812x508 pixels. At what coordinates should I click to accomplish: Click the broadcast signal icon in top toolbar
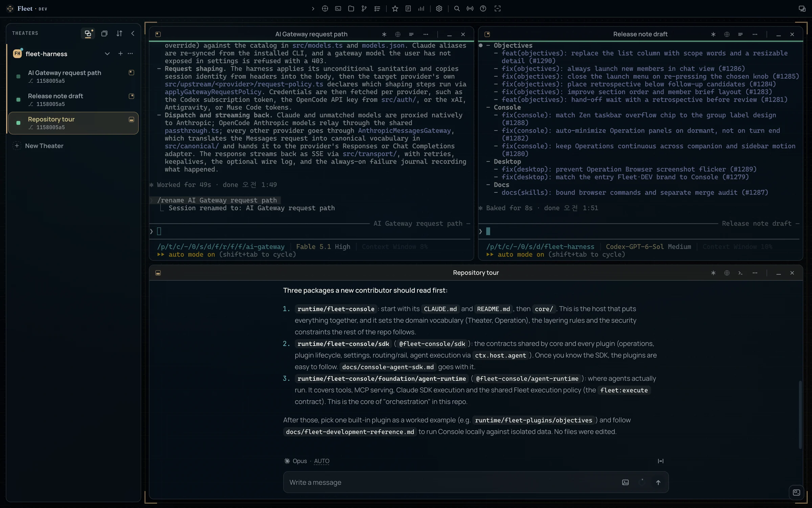(x=470, y=9)
